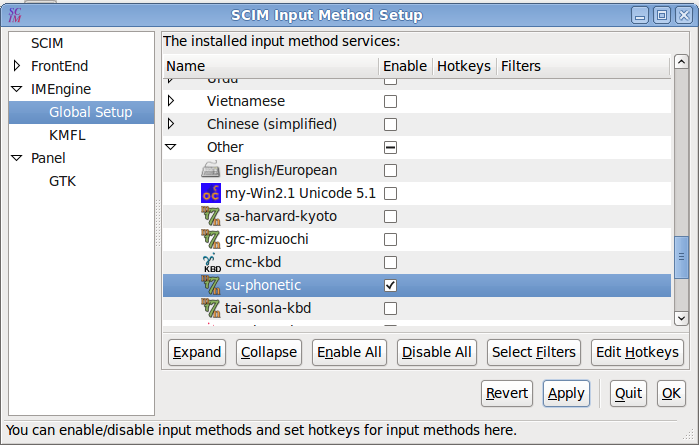Select the my-Win2.1 Unicode 5.1 text
Screen dimensions: 699x445
[x=300, y=193]
